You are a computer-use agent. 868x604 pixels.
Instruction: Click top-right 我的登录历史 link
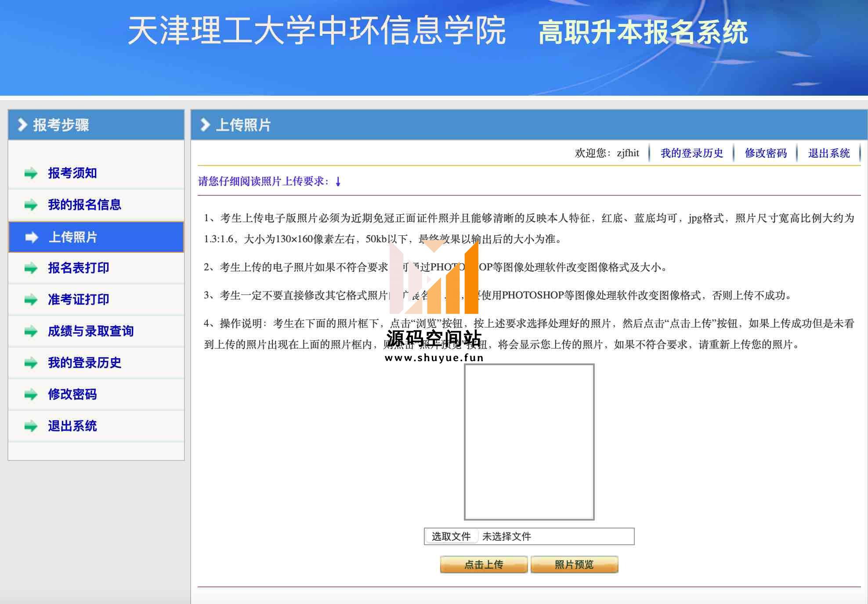691,153
